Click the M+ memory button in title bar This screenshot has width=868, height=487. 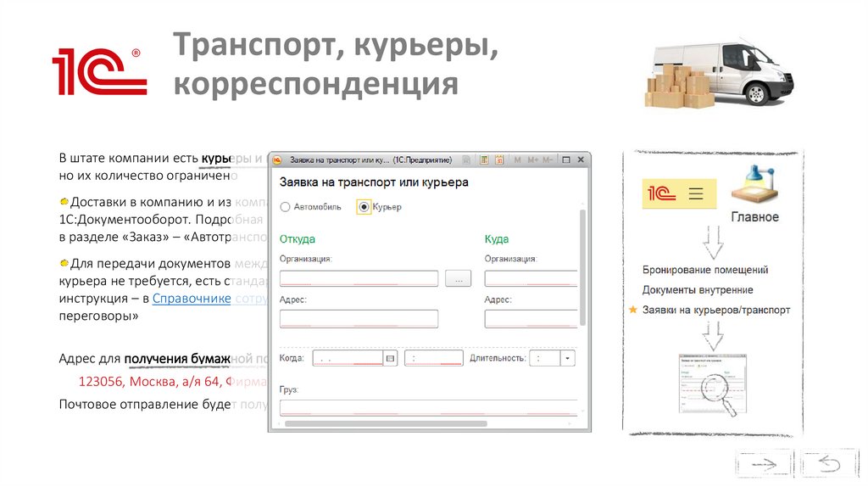click(532, 160)
